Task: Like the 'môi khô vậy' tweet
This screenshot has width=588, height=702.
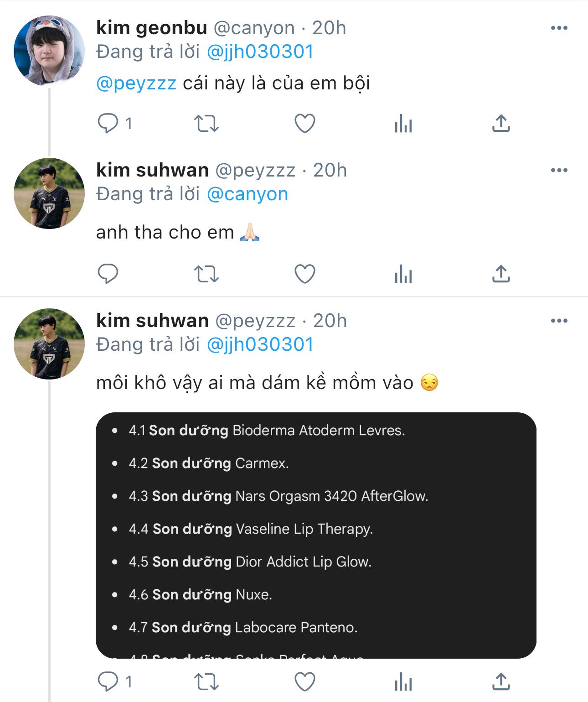Action: pos(304,682)
